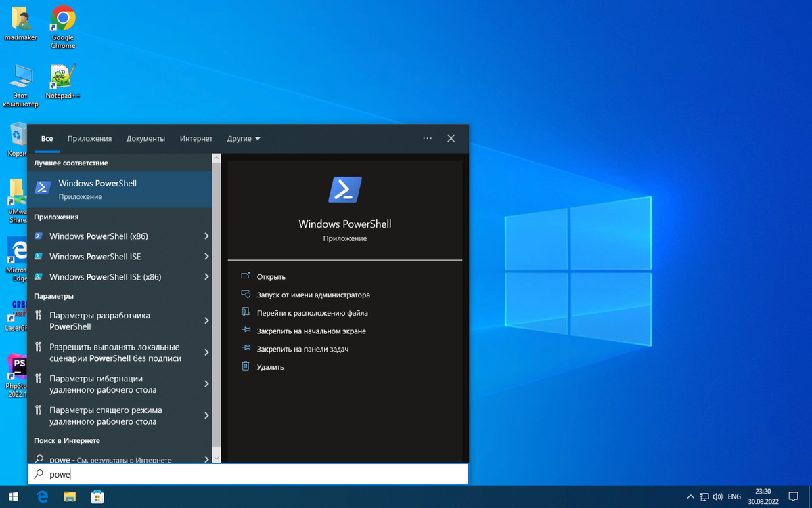Switch to the 'Документы' tab

[145, 138]
